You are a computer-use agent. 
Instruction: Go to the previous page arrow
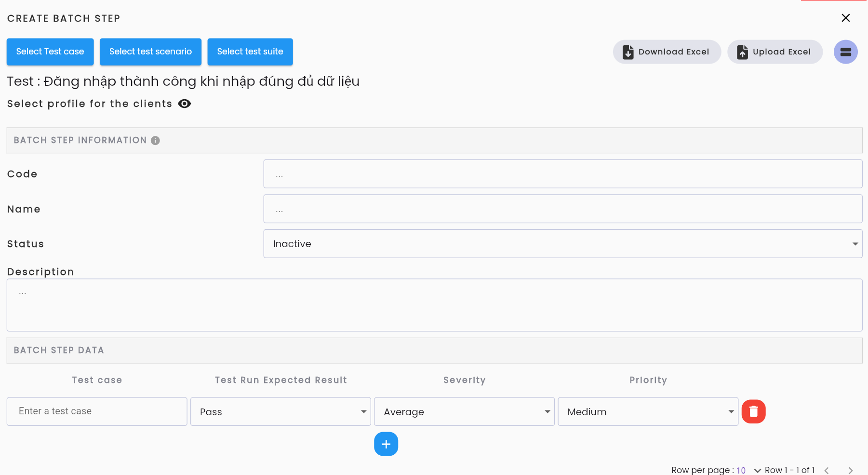pyautogui.click(x=827, y=470)
